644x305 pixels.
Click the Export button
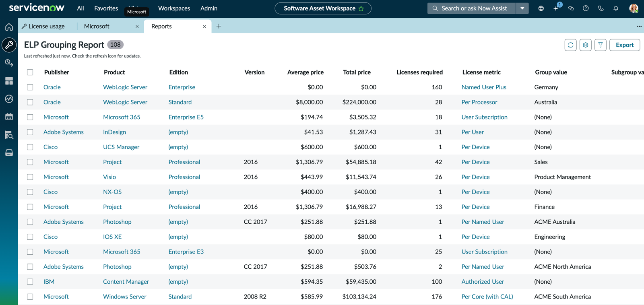(x=625, y=45)
